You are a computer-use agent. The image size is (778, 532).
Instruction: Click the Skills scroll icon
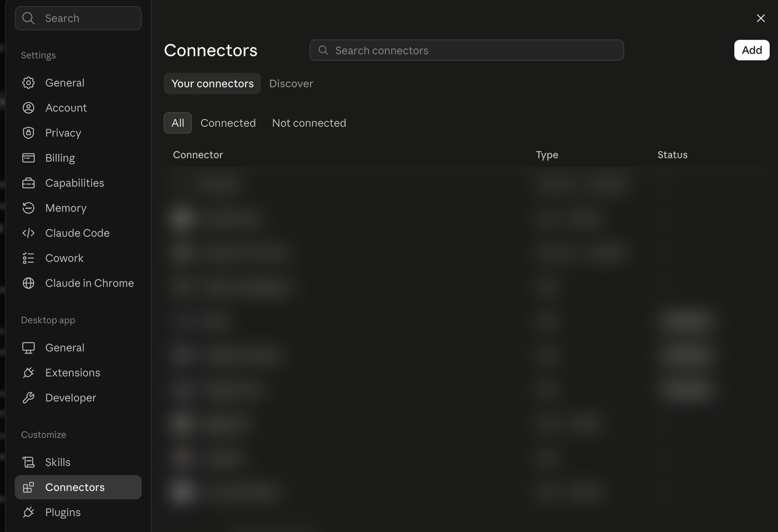coord(28,462)
